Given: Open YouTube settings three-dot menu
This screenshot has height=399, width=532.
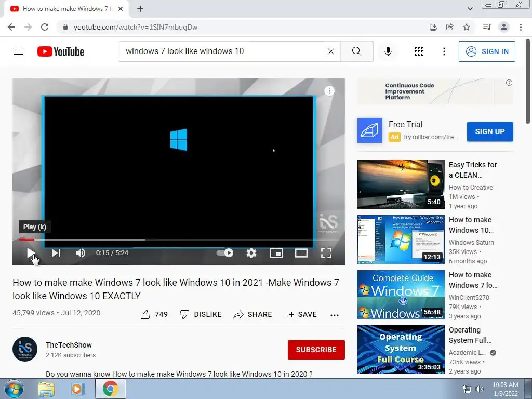Looking at the screenshot, I should (444, 51).
